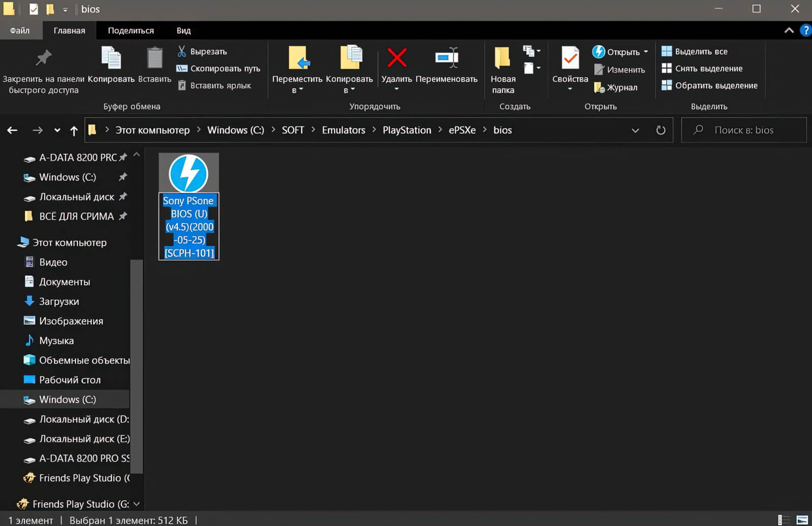Click Этот компьютер in the address bar
Screen dimensions: 812x526
coord(153,130)
